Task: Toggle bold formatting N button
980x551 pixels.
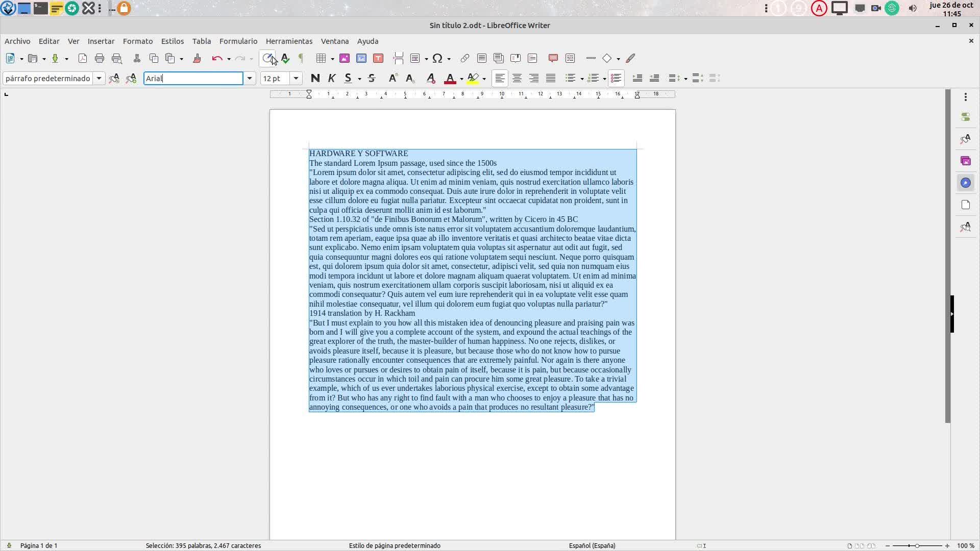Action: pos(315,79)
